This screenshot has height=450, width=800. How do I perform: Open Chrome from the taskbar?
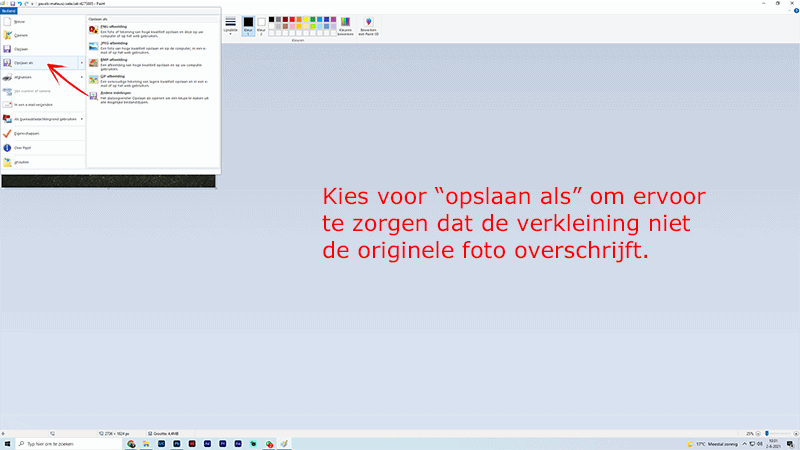coord(131,444)
